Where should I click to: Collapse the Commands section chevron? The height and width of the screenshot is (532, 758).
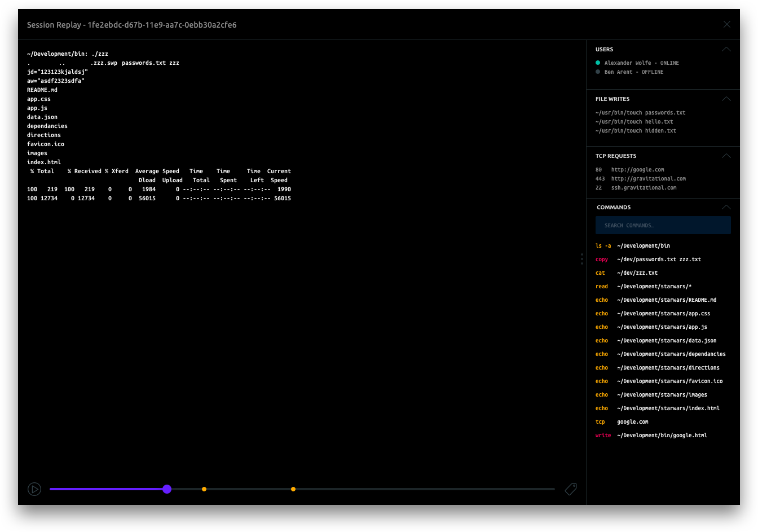pos(726,208)
